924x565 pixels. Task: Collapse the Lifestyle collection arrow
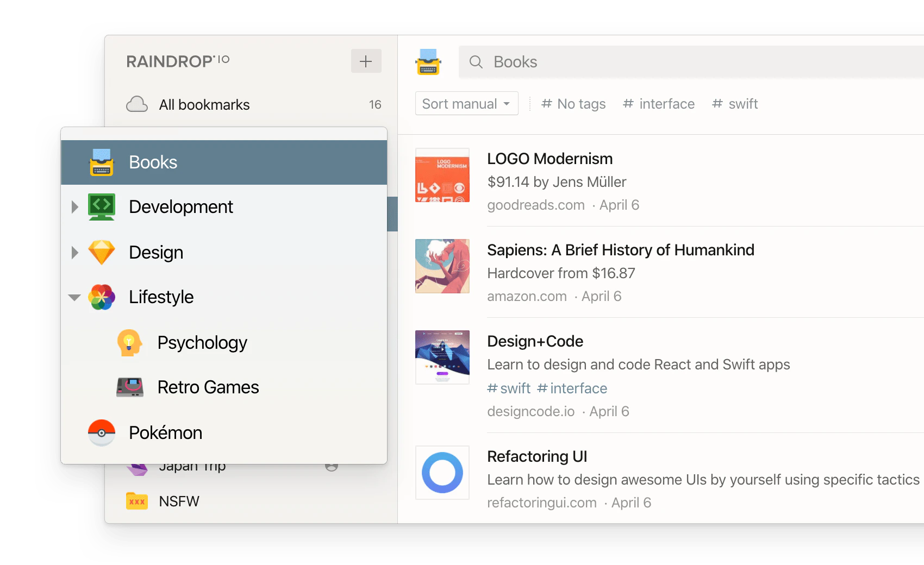pyautogui.click(x=74, y=297)
